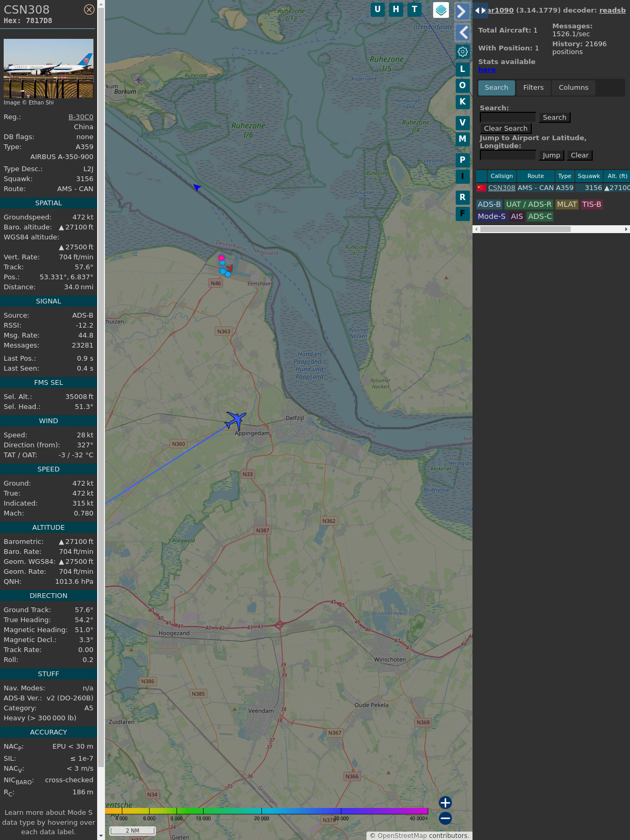630x840 pixels.
Task: Close the CSN308 aircraft info panel
Action: (89, 9)
